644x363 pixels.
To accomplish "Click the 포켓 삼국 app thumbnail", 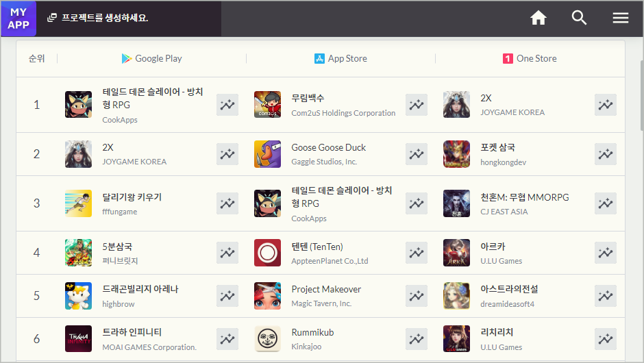I will 456,154.
